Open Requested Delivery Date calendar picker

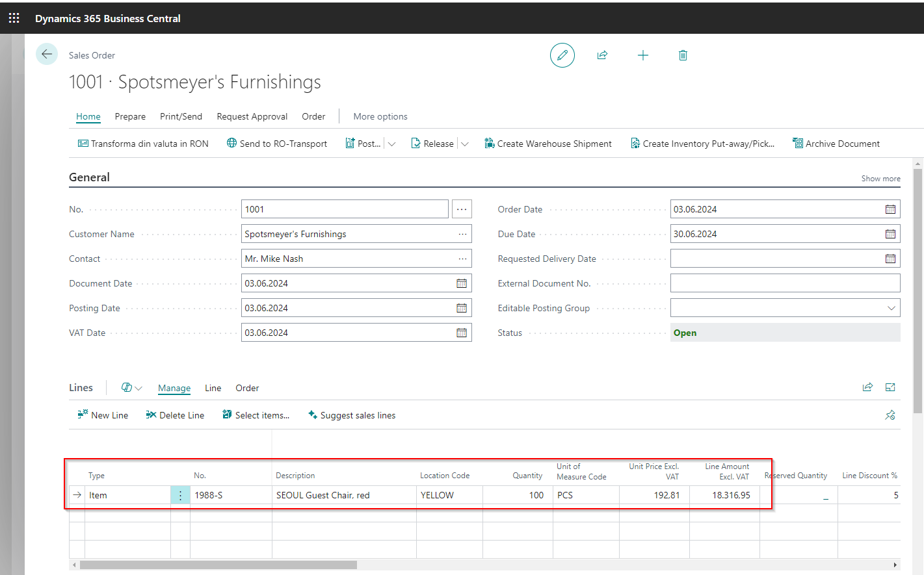(x=890, y=259)
